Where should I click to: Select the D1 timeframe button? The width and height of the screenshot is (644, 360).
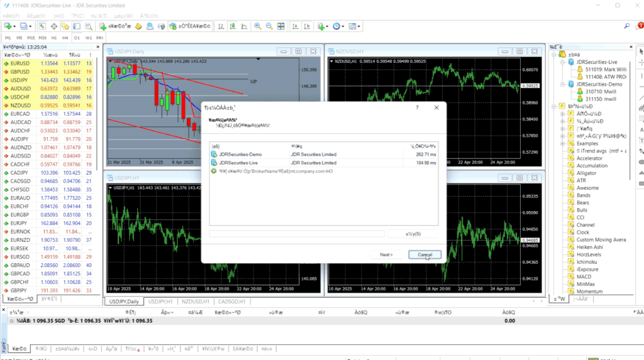pos(77,38)
